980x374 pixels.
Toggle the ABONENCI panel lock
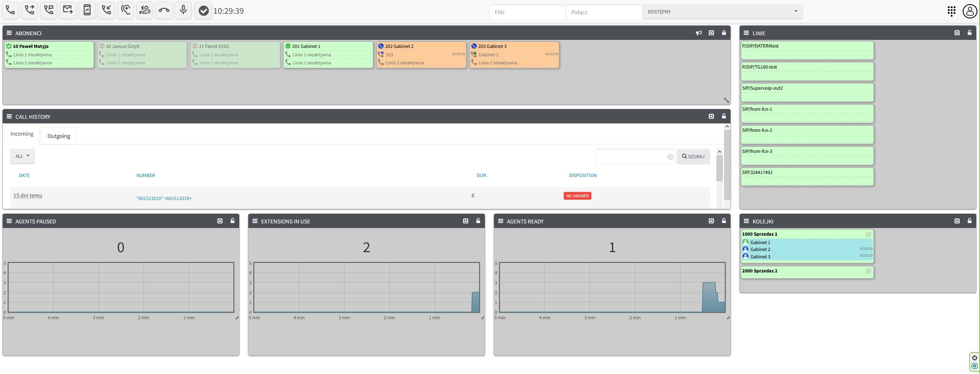724,33
